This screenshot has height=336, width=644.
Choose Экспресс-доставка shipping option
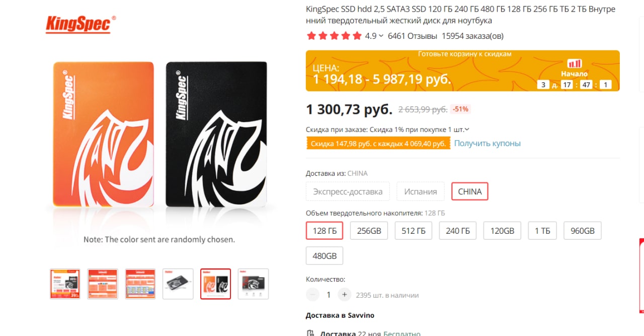[348, 191]
